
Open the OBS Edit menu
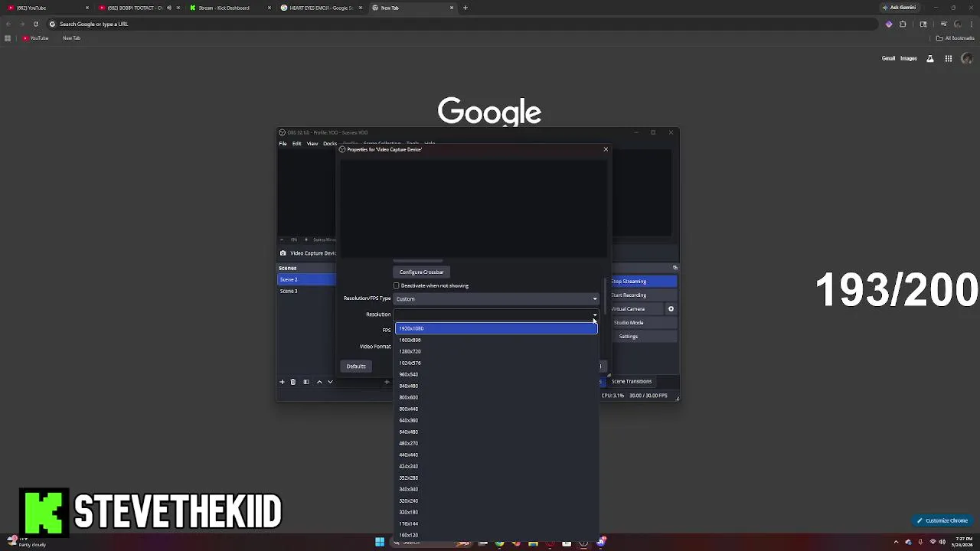pyautogui.click(x=296, y=143)
